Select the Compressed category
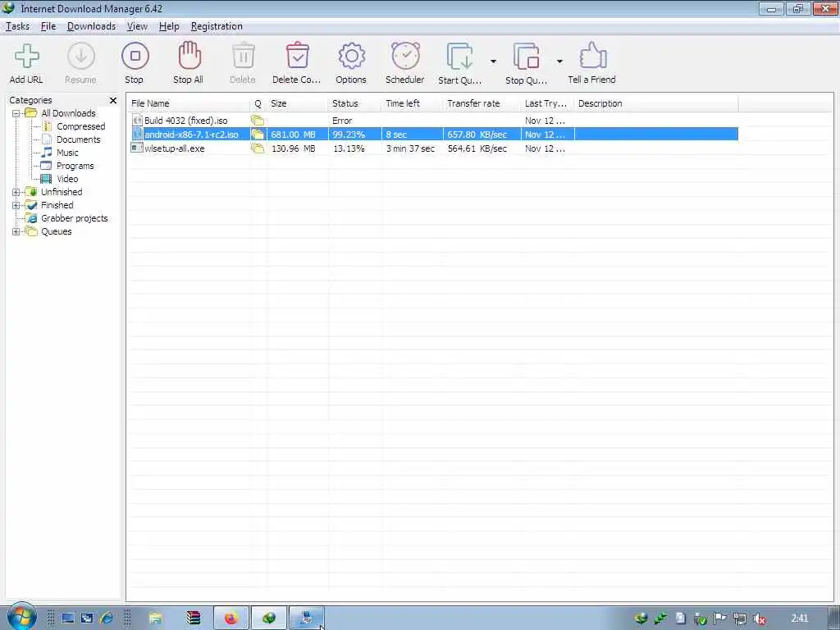This screenshot has height=630, width=840. (x=81, y=126)
